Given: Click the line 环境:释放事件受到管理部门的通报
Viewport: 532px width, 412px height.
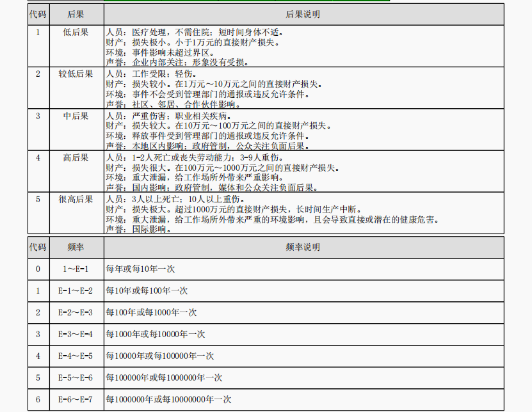Looking at the screenshot, I should [x=207, y=136].
